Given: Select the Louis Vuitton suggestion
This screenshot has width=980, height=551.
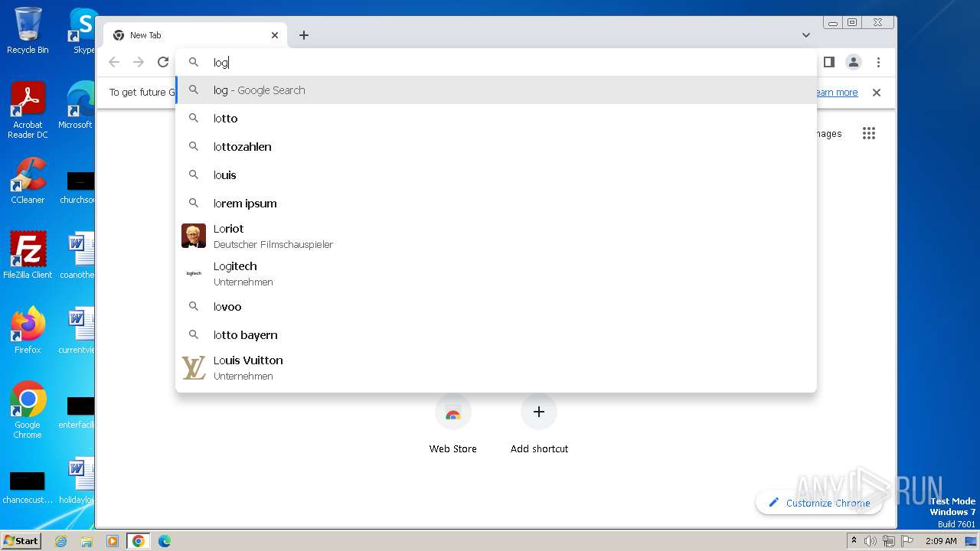Looking at the screenshot, I should 496,367.
